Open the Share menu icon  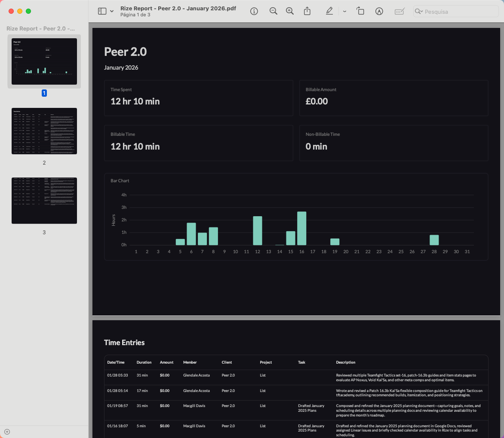(x=307, y=11)
